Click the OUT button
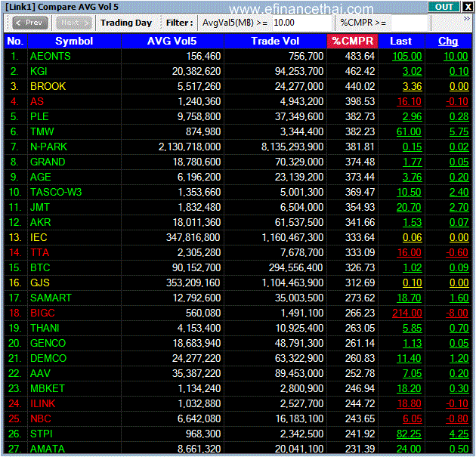476x457 pixels. click(x=444, y=7)
